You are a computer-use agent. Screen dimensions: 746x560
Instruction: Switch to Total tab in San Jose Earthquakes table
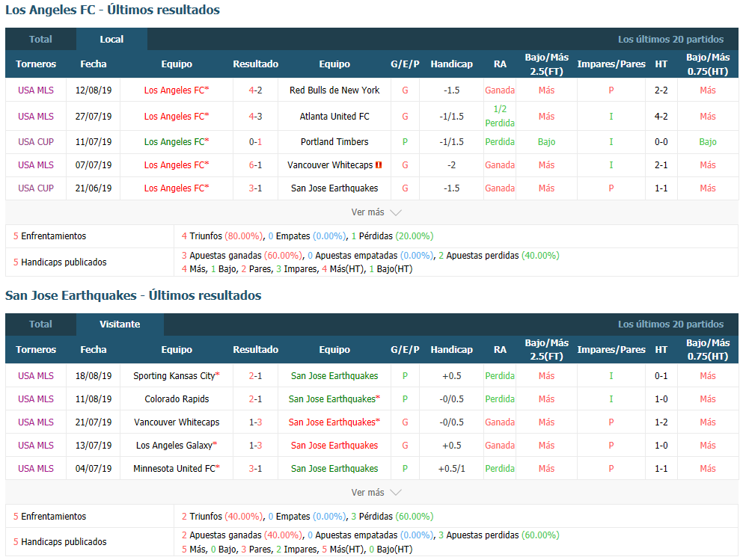tap(40, 324)
